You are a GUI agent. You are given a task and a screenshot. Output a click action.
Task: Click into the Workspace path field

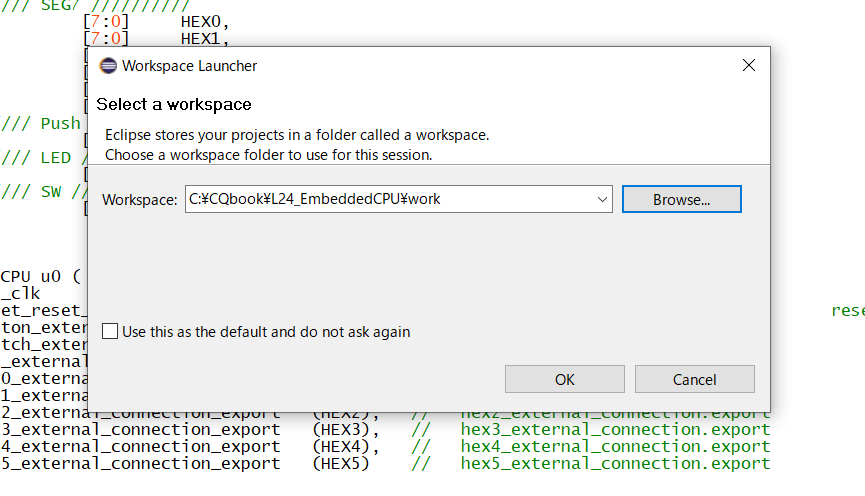pos(390,199)
